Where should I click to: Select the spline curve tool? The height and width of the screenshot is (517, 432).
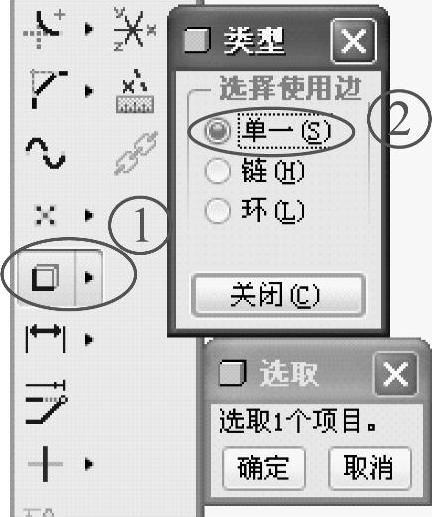(x=45, y=153)
